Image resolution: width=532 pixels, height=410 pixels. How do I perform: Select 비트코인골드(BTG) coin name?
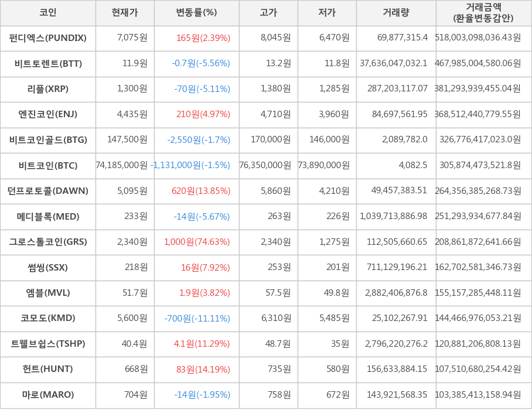48,140
